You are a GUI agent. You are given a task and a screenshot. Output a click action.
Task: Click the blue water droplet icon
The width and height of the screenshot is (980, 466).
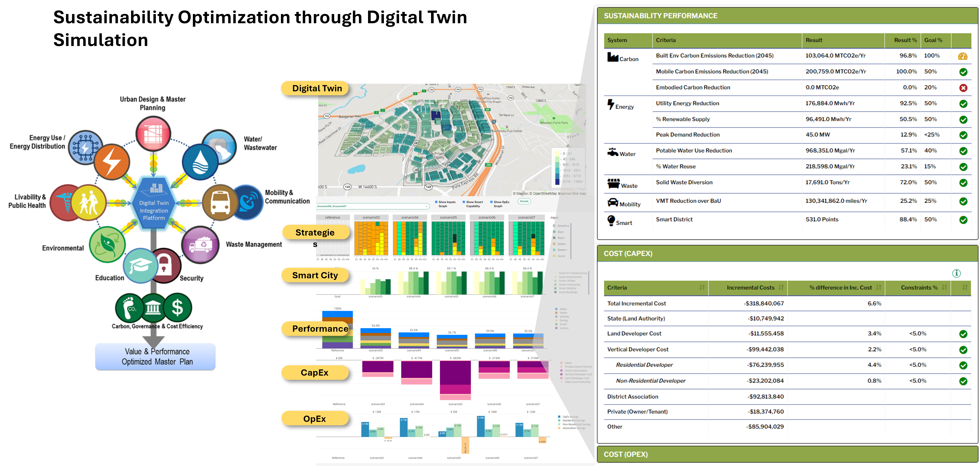(200, 162)
